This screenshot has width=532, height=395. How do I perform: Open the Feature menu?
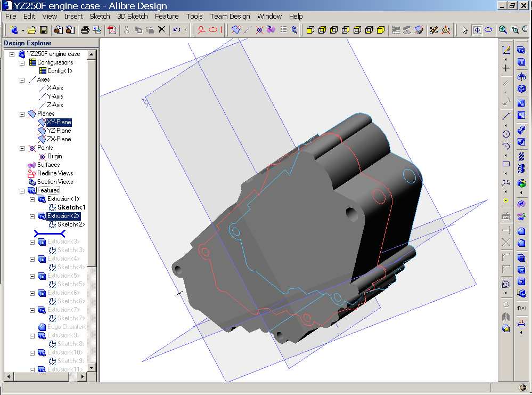167,17
